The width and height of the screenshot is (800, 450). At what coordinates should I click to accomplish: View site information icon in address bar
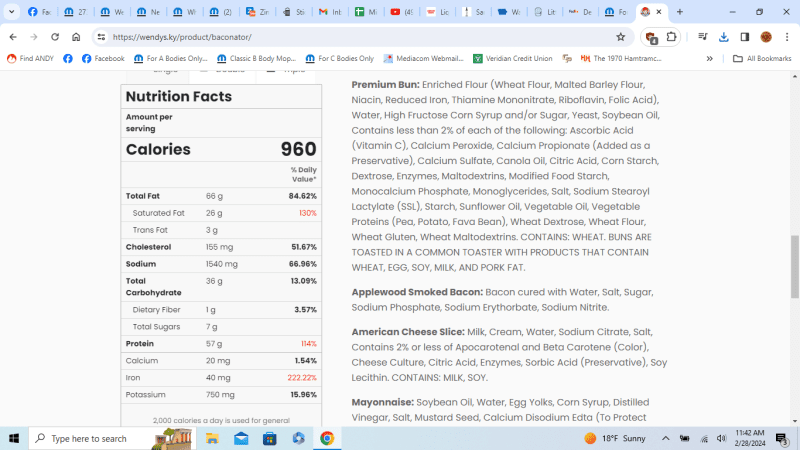[101, 37]
